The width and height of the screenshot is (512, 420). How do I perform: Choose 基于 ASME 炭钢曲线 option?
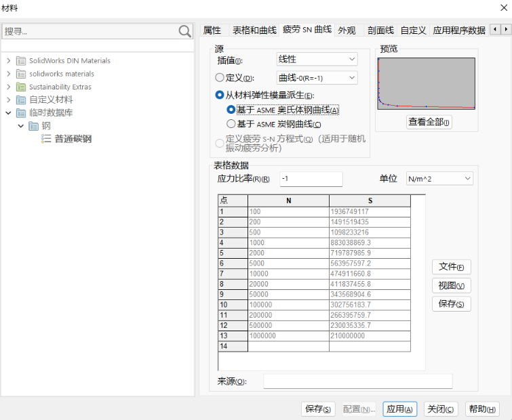231,124
